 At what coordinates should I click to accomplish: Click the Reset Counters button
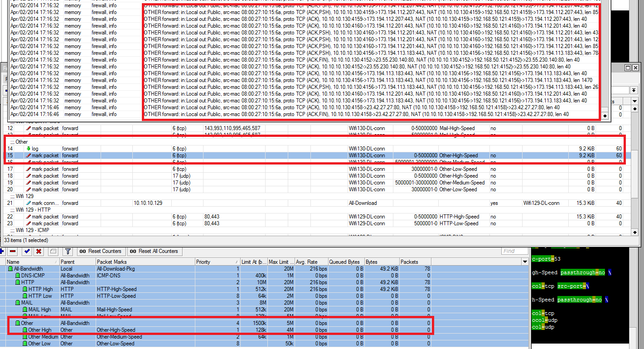[101, 251]
